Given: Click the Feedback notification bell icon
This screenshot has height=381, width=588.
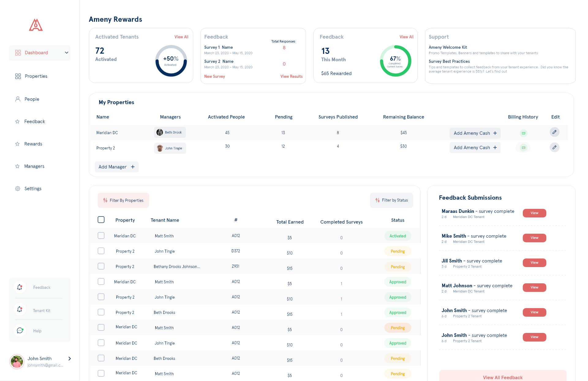Looking at the screenshot, I should [x=20, y=287].
